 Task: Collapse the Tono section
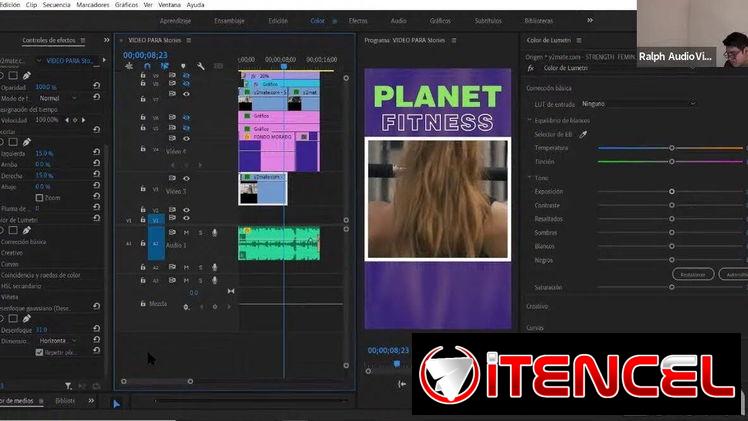[530, 178]
